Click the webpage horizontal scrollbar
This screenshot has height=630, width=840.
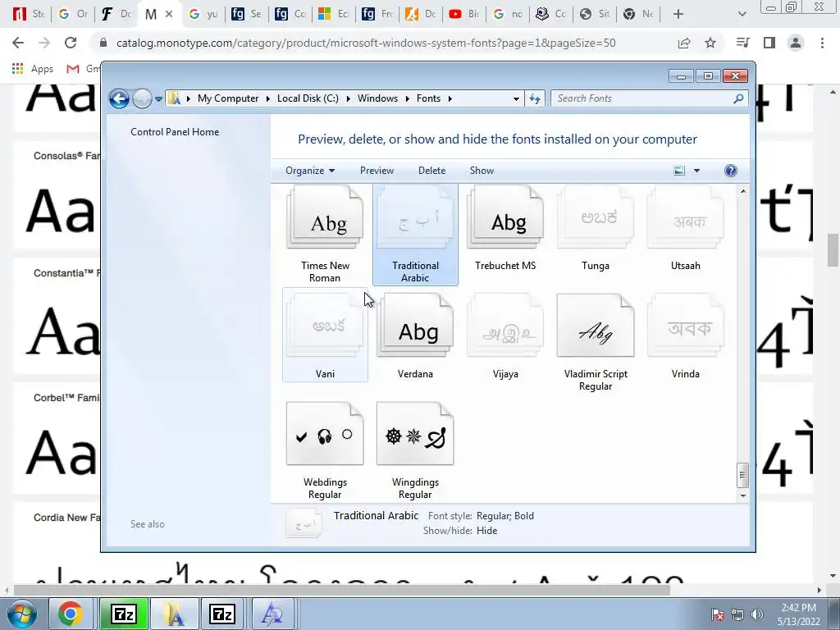click(x=342, y=590)
